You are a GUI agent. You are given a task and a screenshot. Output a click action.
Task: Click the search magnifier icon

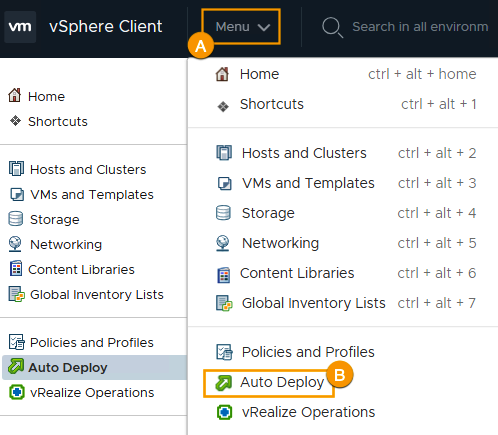click(332, 27)
